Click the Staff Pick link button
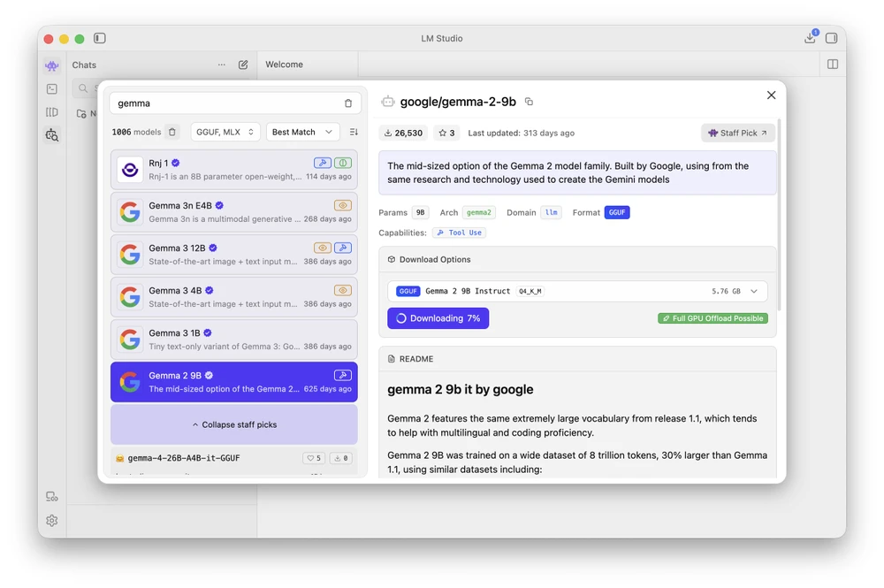Viewport: 884px width, 588px height. click(738, 133)
